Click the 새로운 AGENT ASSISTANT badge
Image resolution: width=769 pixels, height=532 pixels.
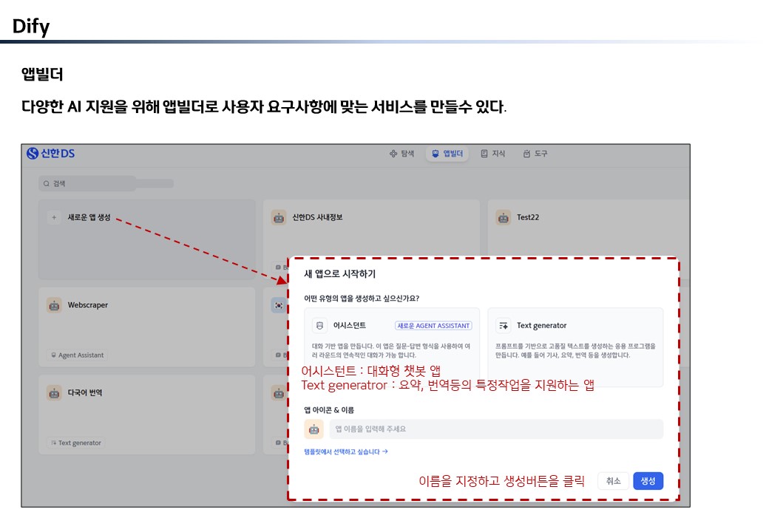pos(433,326)
